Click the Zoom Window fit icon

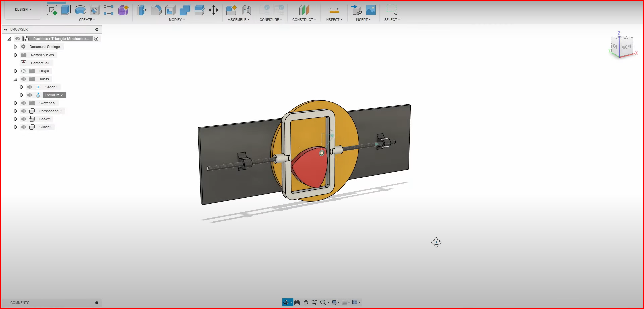[323, 302]
